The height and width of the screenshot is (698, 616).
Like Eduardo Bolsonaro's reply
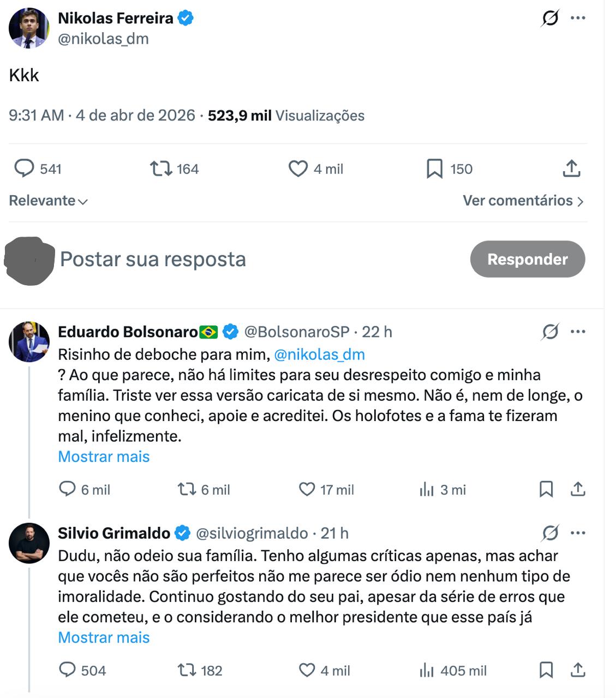click(x=307, y=489)
